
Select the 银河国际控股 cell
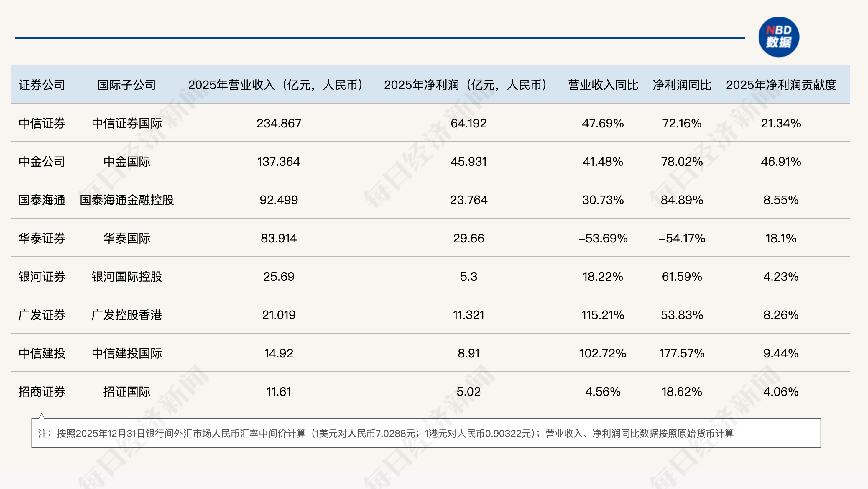pyautogui.click(x=127, y=277)
